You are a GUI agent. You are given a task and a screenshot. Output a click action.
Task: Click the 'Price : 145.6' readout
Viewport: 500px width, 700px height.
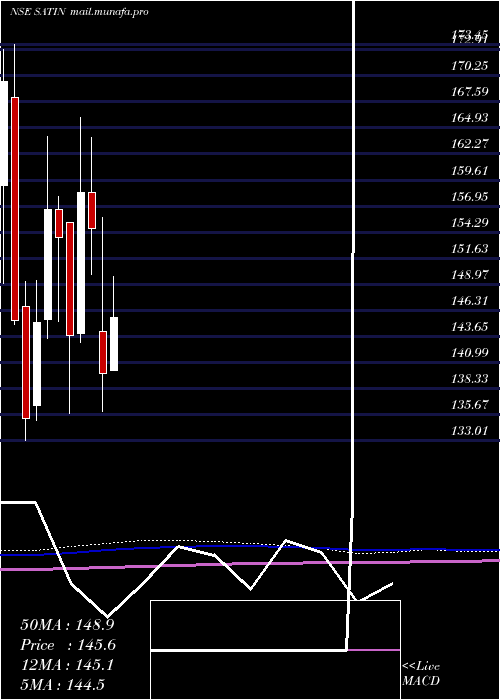click(x=68, y=645)
